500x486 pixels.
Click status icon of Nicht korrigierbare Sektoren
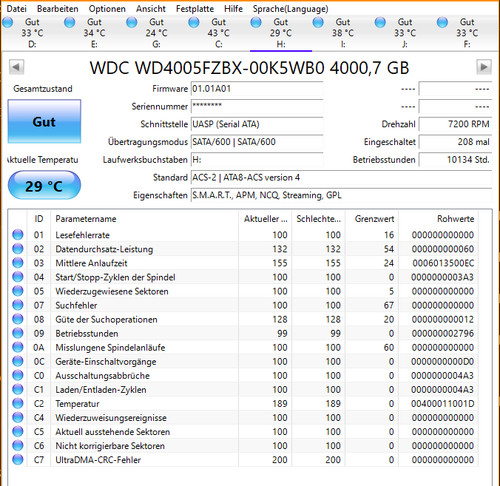(x=18, y=446)
